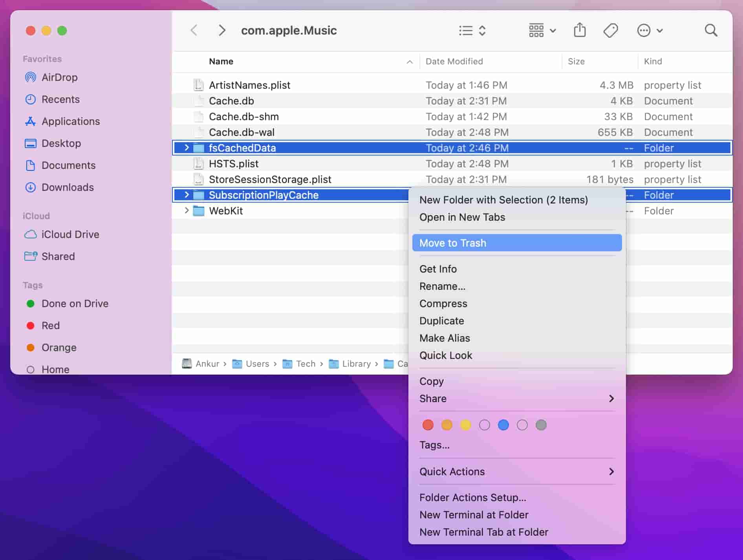Choose Compress in the context menu
This screenshot has width=743, height=560.
517,304
